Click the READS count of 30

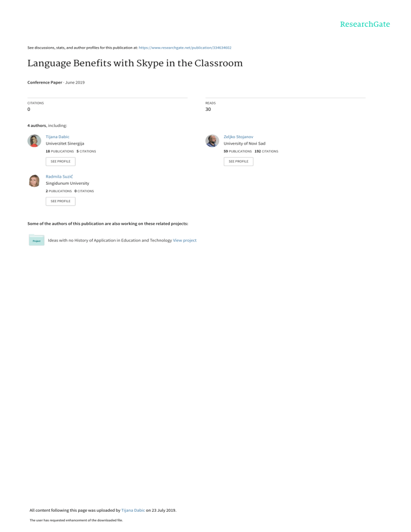click(208, 109)
